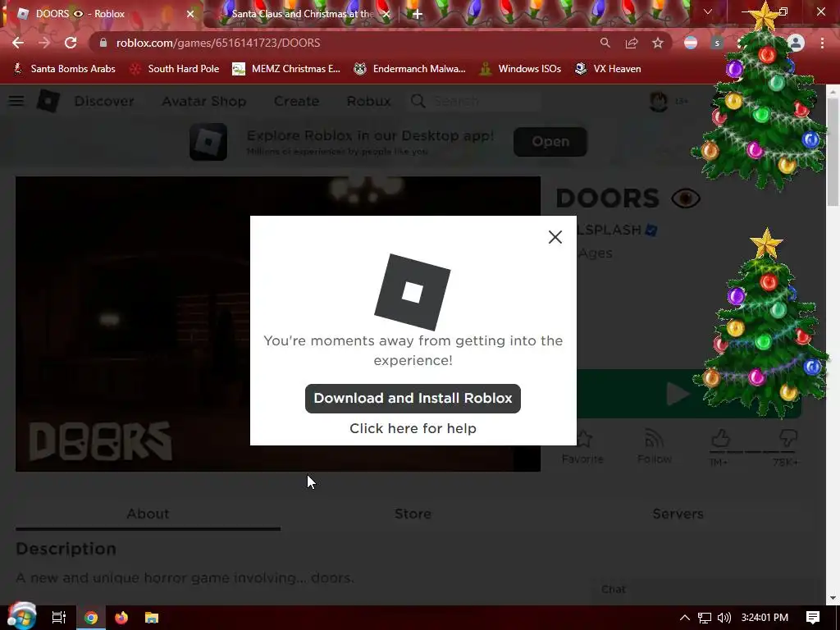840x630 pixels.
Task: Open the Roblox hamburger menu
Action: point(16,101)
